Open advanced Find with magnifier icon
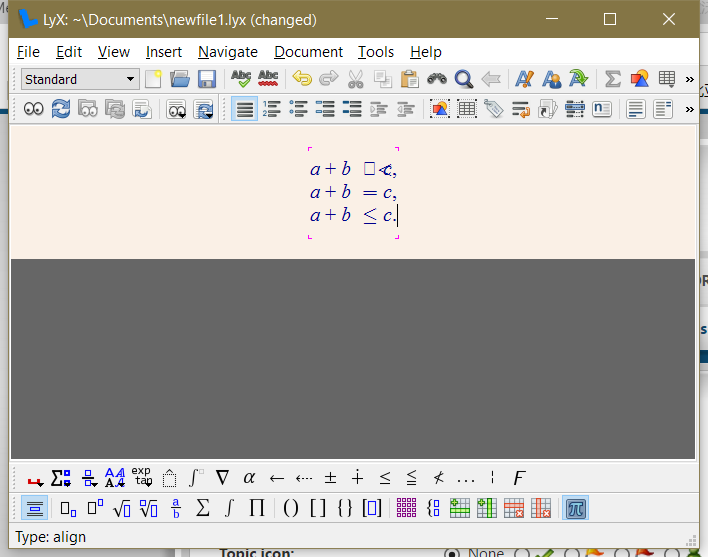 tap(464, 79)
